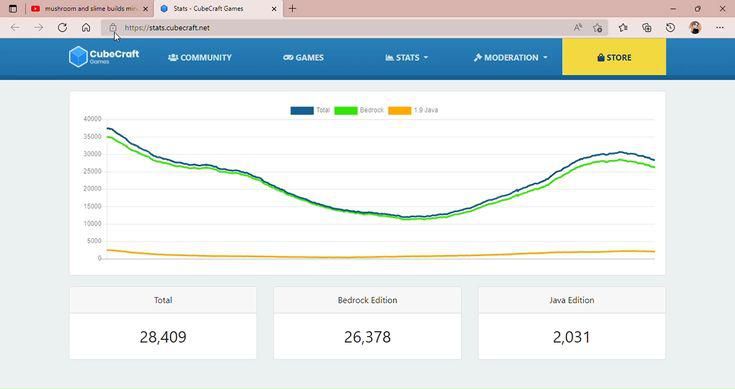The height and width of the screenshot is (389, 735).
Task: Expand the MODERATION dropdown menu
Action: (x=510, y=58)
